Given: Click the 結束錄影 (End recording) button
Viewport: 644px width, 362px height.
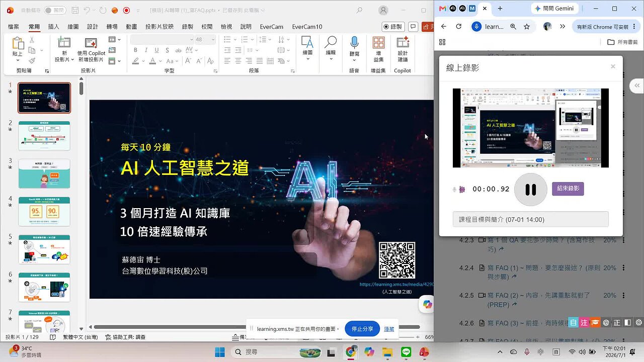Looking at the screenshot, I should coord(568,189).
